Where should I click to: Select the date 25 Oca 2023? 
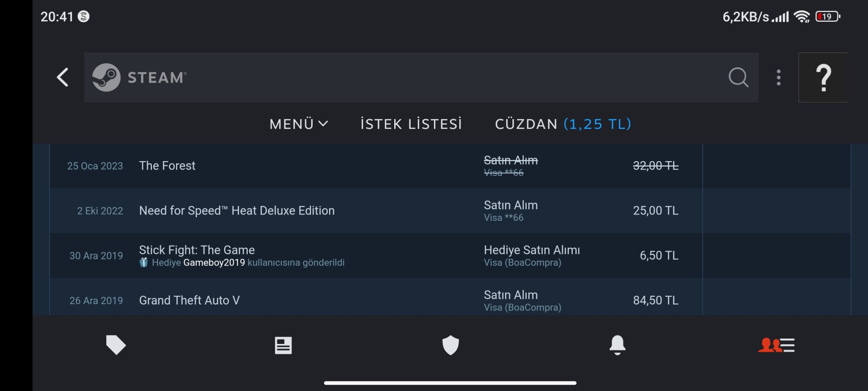[95, 166]
